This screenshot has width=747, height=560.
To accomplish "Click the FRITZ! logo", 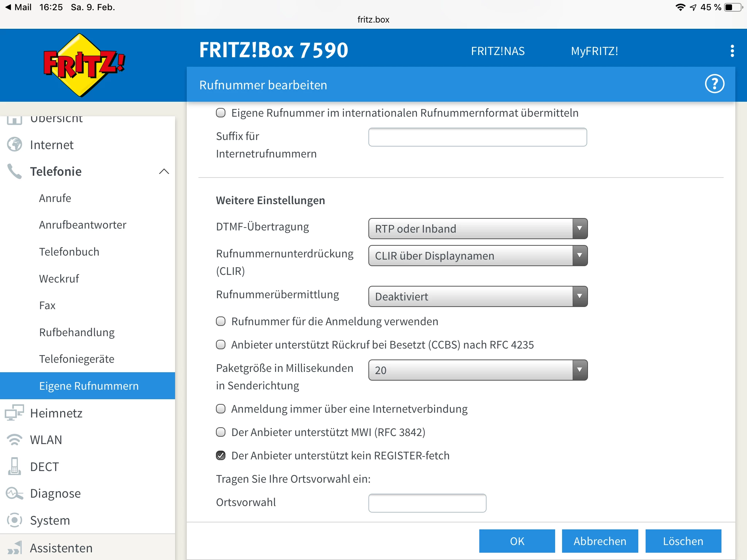I will pyautogui.click(x=84, y=65).
